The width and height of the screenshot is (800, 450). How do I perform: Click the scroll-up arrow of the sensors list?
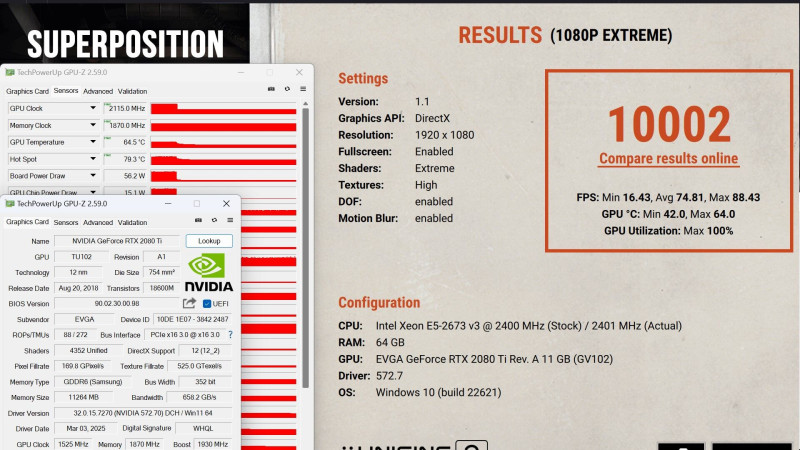click(x=305, y=104)
